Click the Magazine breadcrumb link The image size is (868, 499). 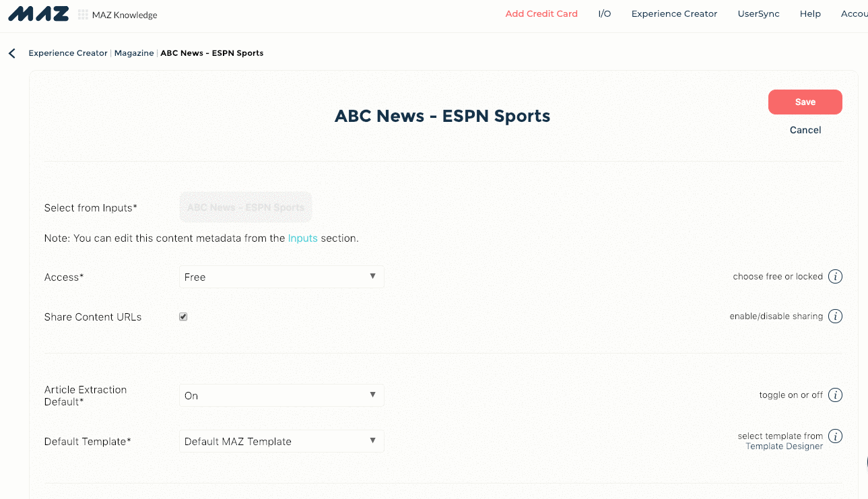134,53
